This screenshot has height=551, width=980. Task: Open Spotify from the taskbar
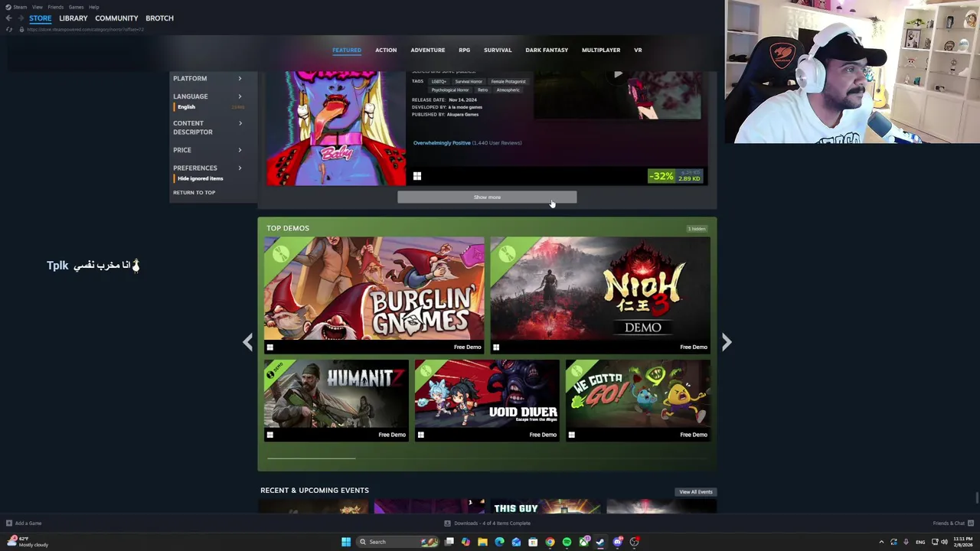coord(567,542)
